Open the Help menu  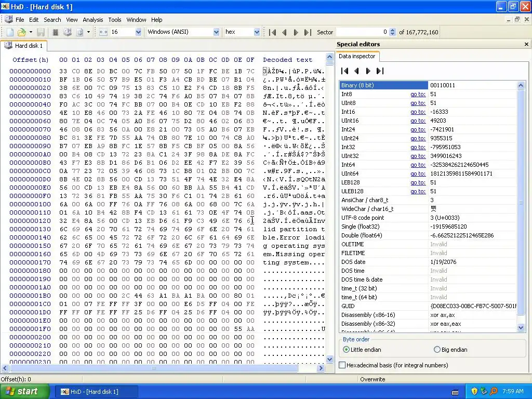[x=156, y=20]
